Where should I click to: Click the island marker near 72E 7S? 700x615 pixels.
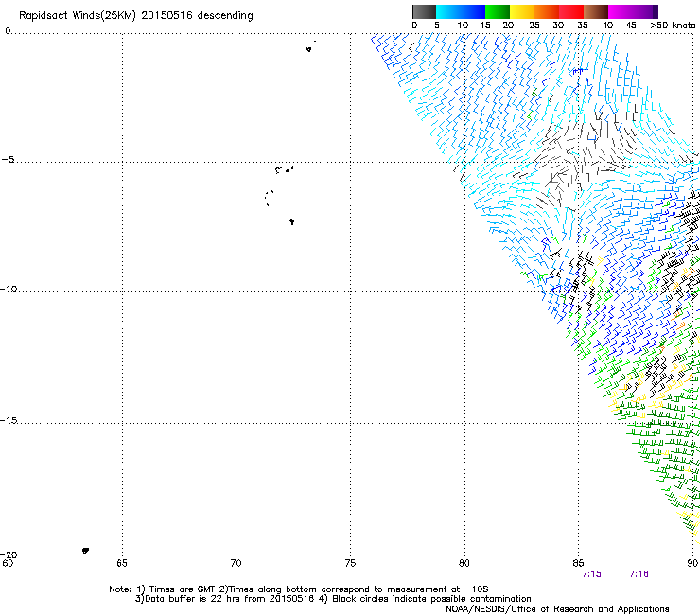291,221
